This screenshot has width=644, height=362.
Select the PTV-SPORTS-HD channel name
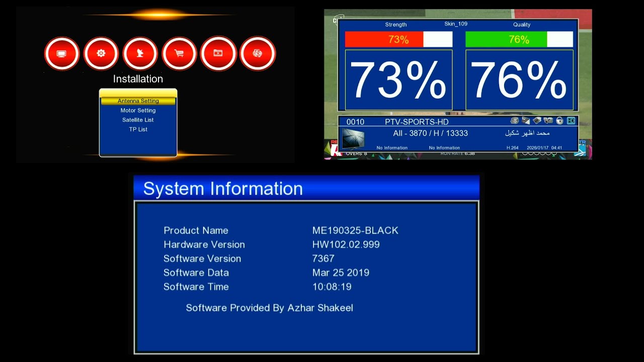click(x=417, y=122)
